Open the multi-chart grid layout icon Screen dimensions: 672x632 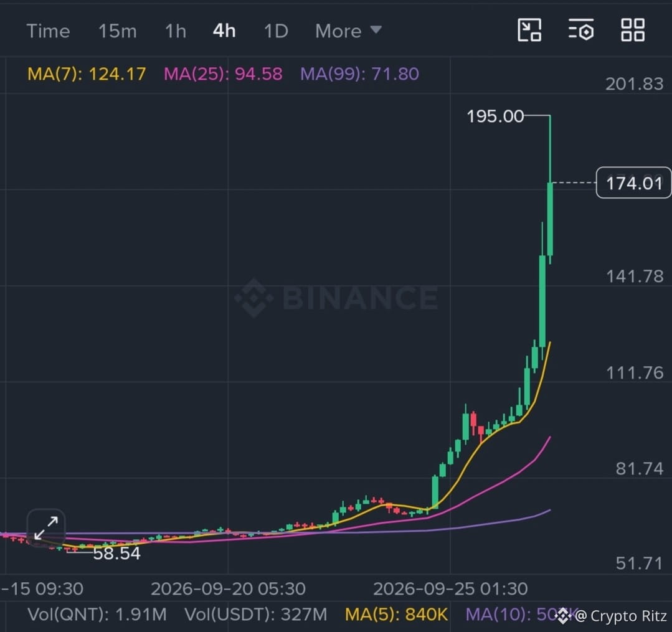pyautogui.click(x=633, y=30)
